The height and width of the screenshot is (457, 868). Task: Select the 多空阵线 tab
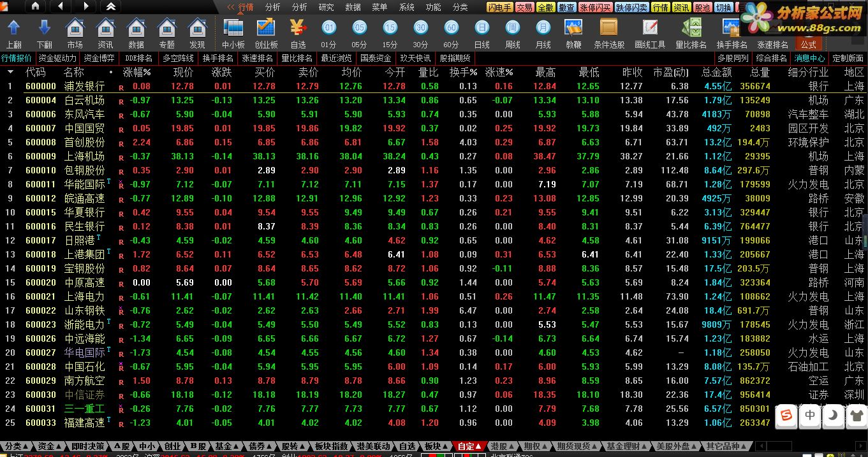pos(178,58)
